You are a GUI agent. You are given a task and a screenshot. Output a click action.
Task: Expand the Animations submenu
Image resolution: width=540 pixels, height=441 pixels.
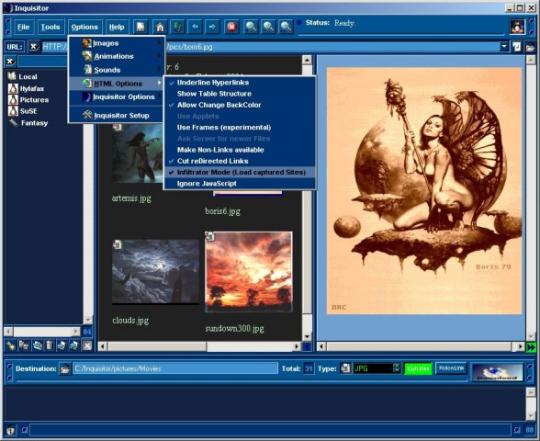coord(116,56)
